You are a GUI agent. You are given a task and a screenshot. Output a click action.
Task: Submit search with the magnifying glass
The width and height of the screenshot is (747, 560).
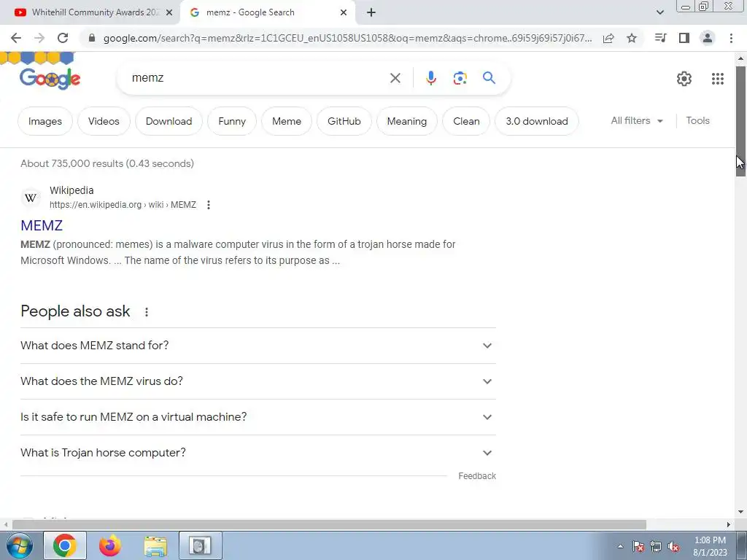(489, 77)
